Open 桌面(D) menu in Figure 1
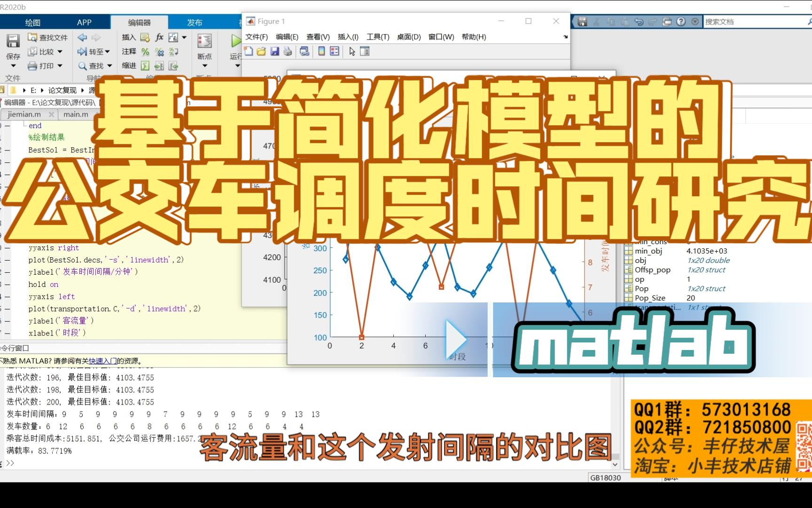 click(x=409, y=37)
